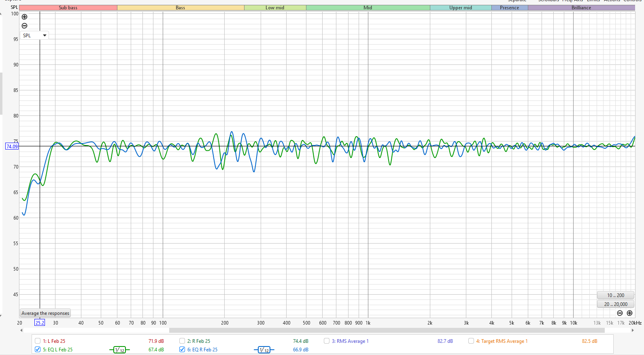Click the Upper mid band label
The height and width of the screenshot is (355, 644).
461,8
